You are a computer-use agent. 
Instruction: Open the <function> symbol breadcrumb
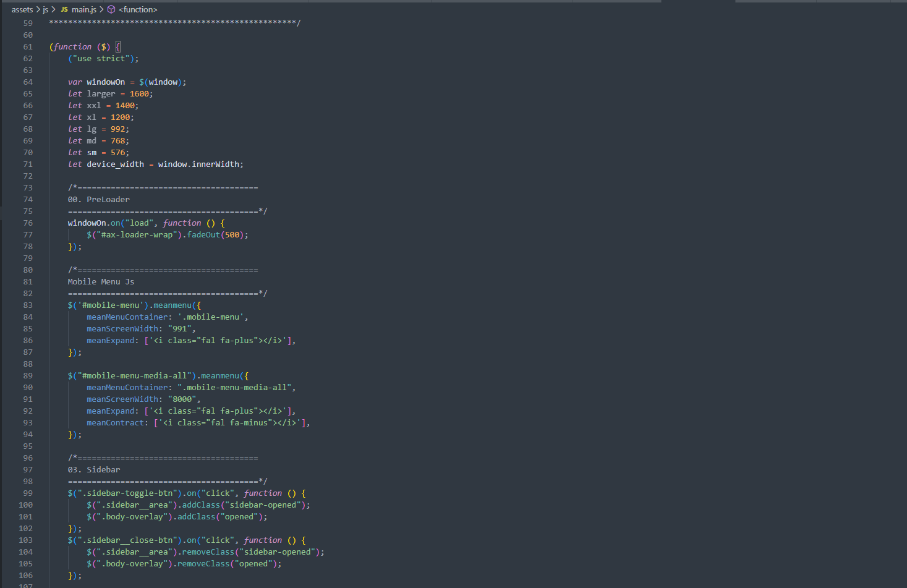point(133,9)
